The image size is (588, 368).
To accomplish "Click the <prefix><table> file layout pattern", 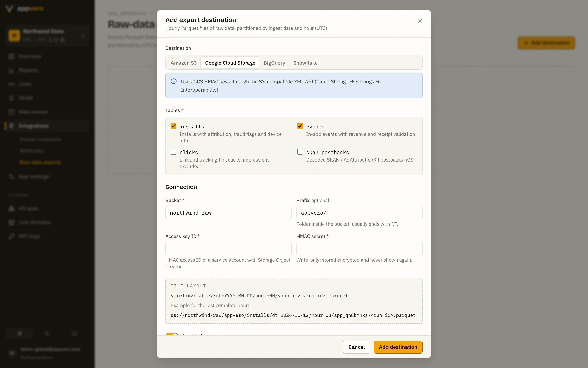I will pos(259,296).
